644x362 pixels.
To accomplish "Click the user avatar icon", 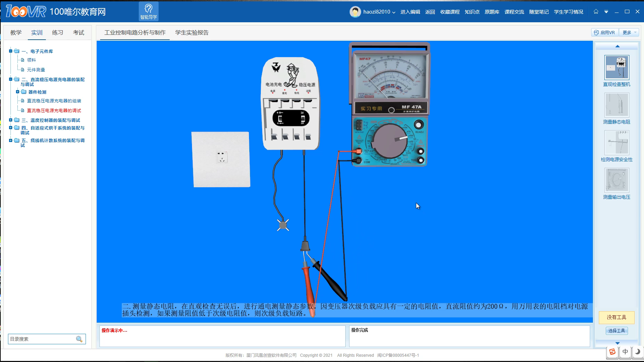I will pyautogui.click(x=355, y=12).
